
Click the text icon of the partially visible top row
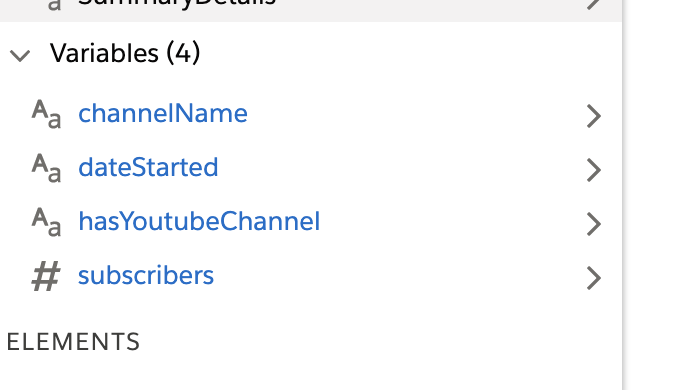click(54, 4)
